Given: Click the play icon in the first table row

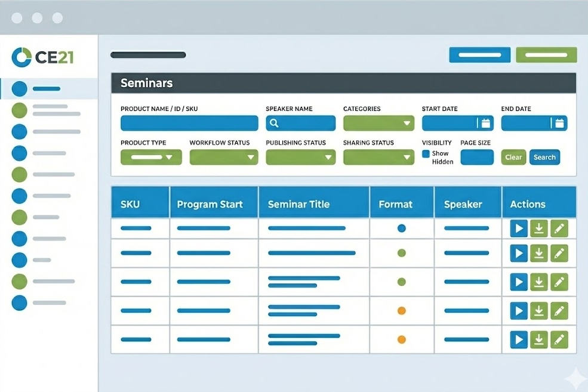Looking at the screenshot, I should (x=519, y=229).
